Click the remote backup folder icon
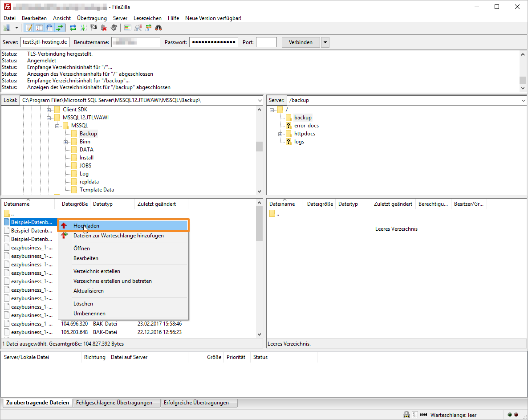Image resolution: width=528 pixels, height=420 pixels. point(288,118)
